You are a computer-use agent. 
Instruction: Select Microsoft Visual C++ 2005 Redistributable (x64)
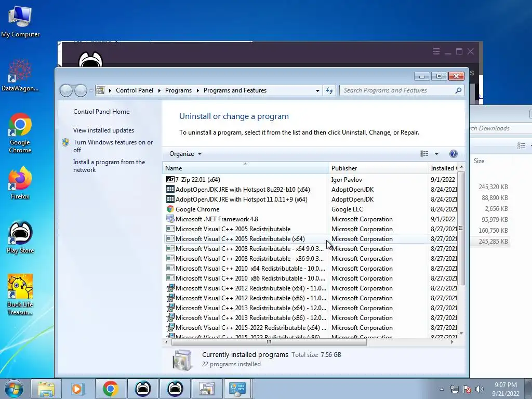[311, 238]
